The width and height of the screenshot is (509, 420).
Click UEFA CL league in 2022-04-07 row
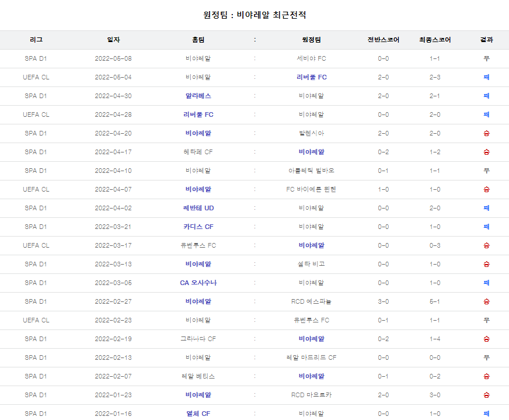click(36, 189)
